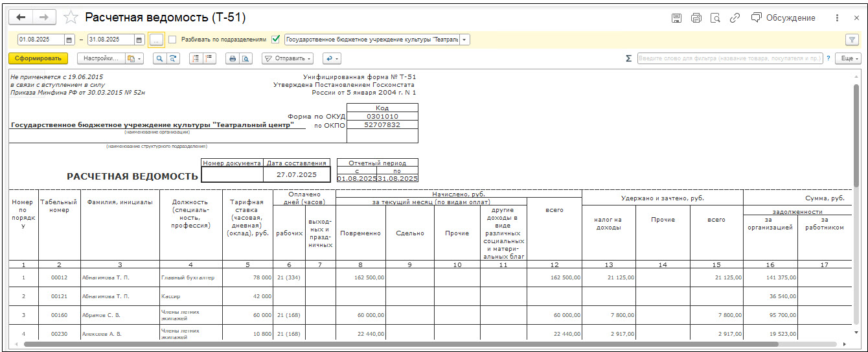This screenshot has height=352, width=868.
Task: Click the top-right printer icon
Action: click(696, 18)
